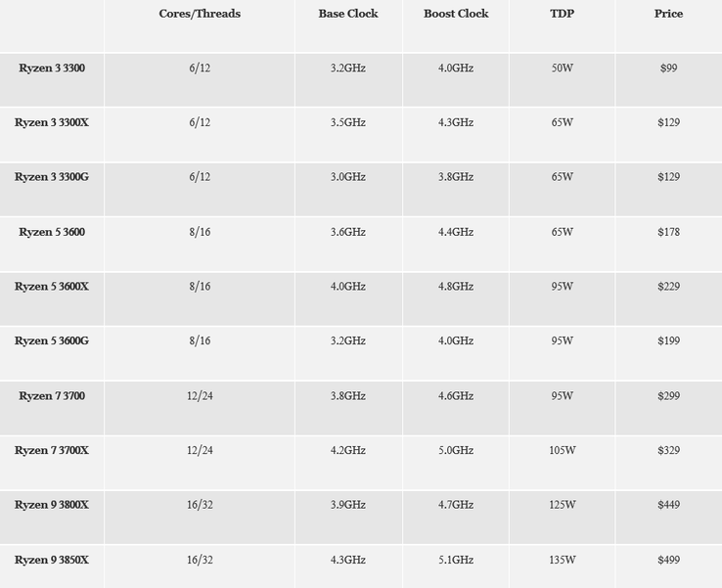Select the Ryzen 5 3600G row label
This screenshot has height=588, width=722.
click(52, 340)
